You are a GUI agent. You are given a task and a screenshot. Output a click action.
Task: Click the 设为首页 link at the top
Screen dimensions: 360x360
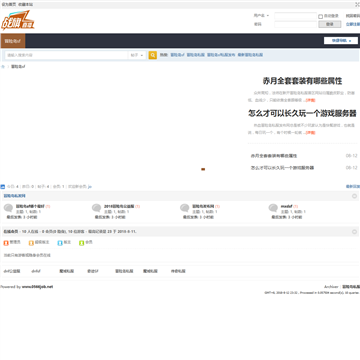pos(9,4)
